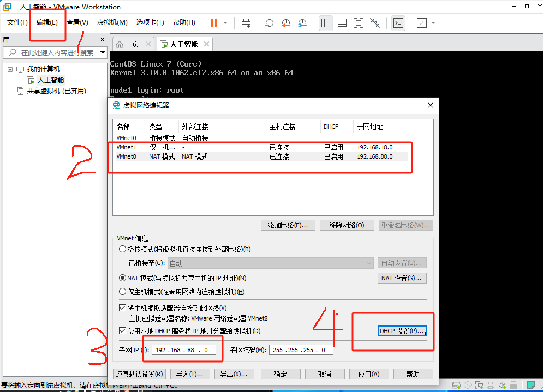
Task: Open the 文件(F) menu
Action: 17,22
